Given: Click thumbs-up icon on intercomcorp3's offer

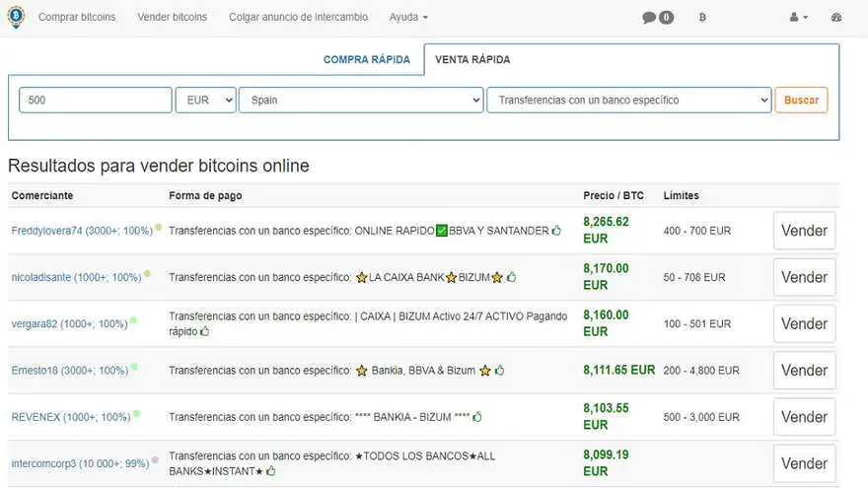Looking at the screenshot, I should pos(270,471).
